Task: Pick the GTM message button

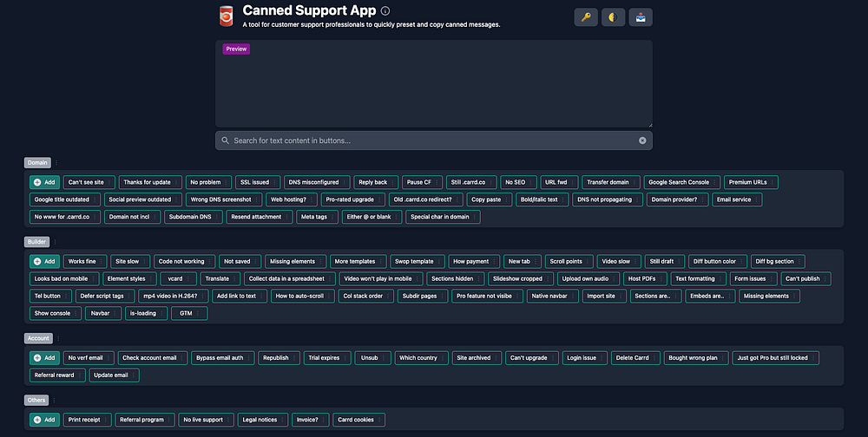Action: tap(189, 313)
